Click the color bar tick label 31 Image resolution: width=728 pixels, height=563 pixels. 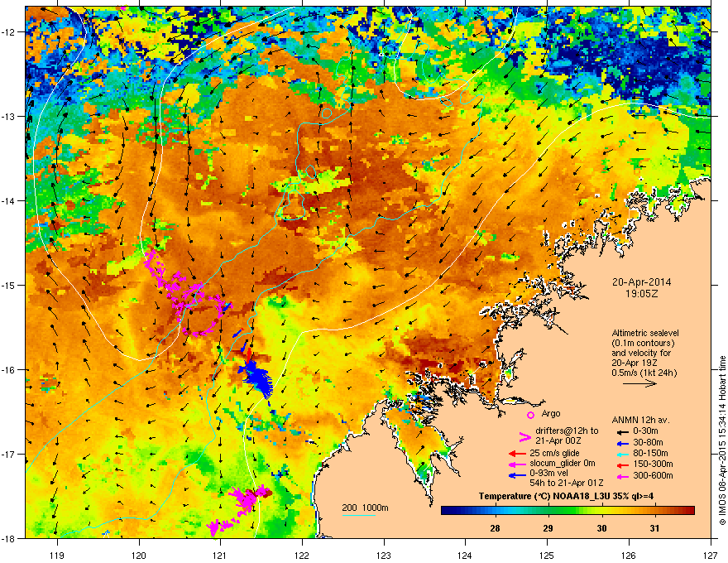pyautogui.click(x=654, y=528)
